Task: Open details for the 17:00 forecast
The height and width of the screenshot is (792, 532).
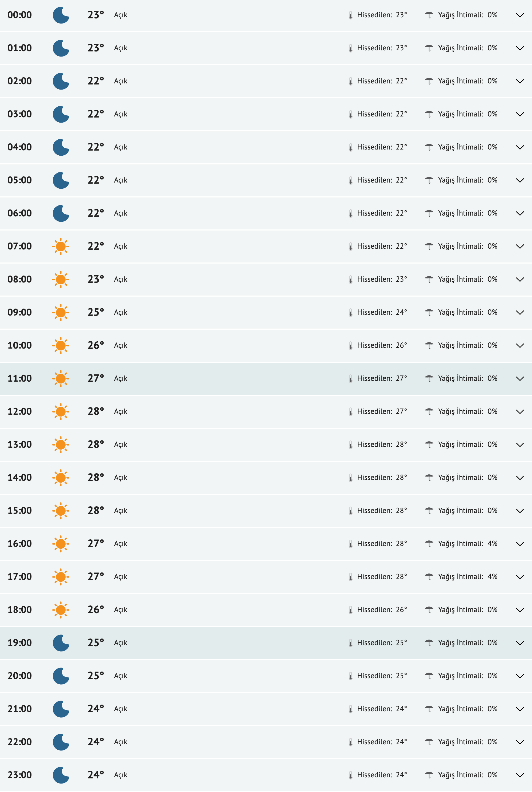Action: click(519, 577)
